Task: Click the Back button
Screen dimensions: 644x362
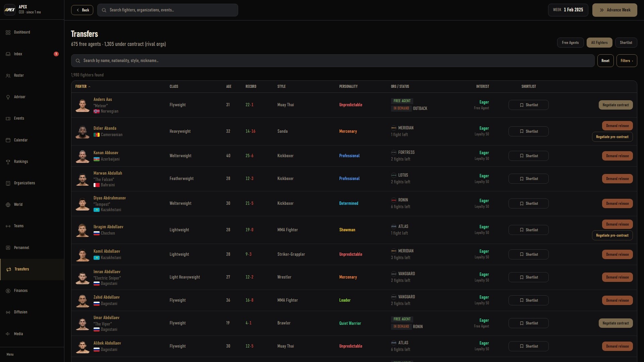Action: 82,10
